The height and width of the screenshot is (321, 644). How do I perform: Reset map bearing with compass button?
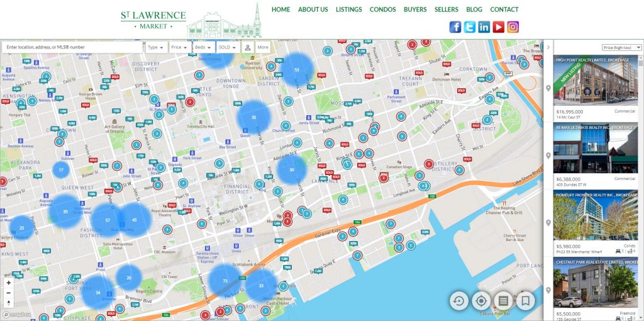pyautogui.click(x=8, y=303)
